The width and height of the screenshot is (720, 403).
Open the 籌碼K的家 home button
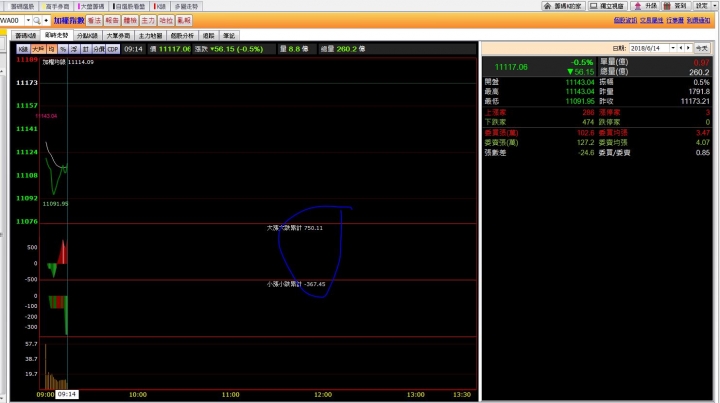563,6
